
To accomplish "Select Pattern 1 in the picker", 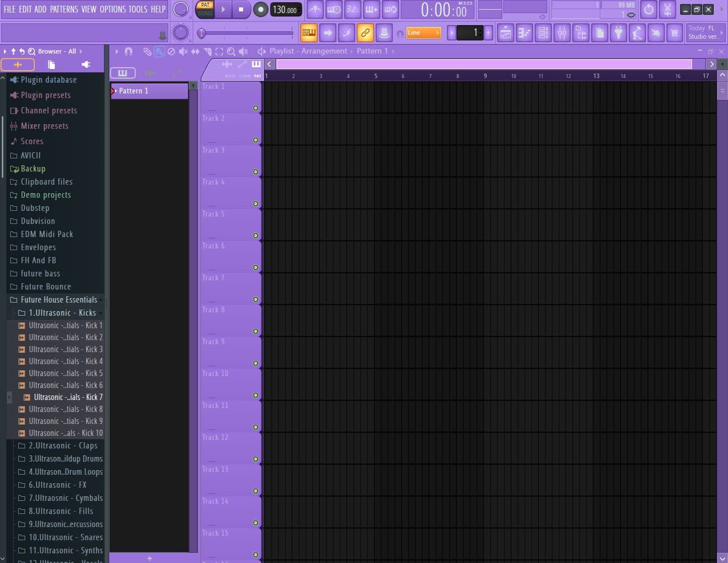I will coord(149,91).
